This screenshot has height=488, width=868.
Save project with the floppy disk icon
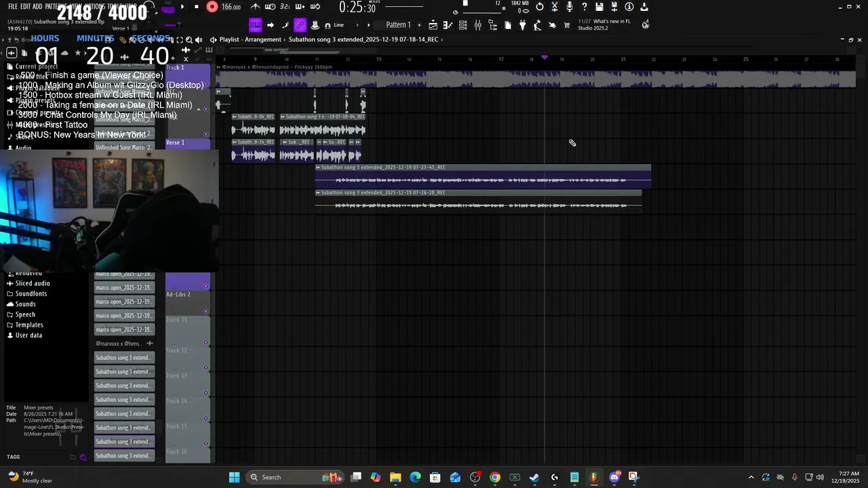599,7
